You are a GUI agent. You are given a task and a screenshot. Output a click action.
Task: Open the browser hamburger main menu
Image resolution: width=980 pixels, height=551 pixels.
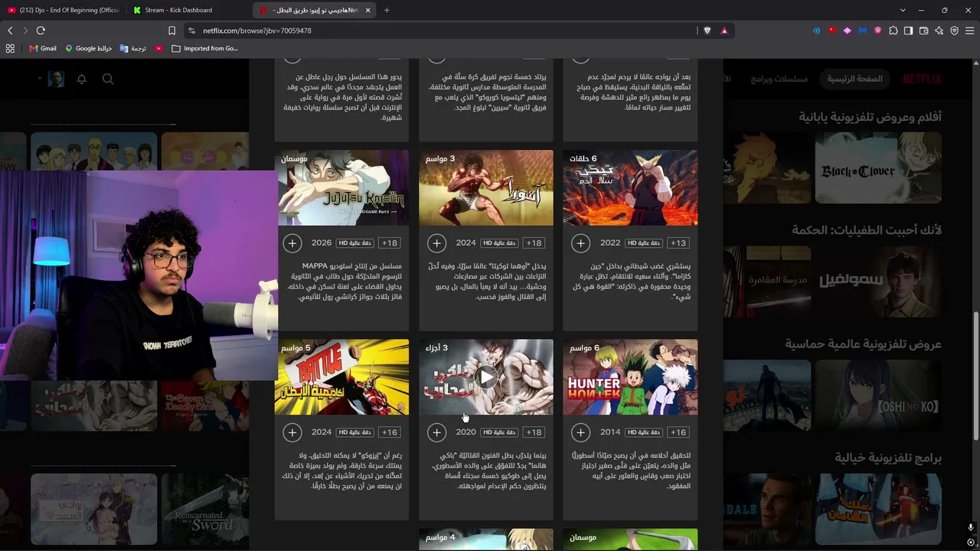pos(969,31)
